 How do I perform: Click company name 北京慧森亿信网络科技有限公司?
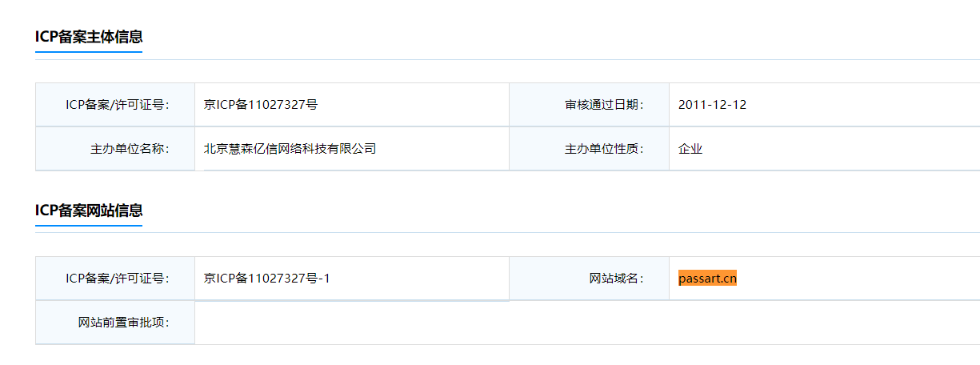[290, 149]
